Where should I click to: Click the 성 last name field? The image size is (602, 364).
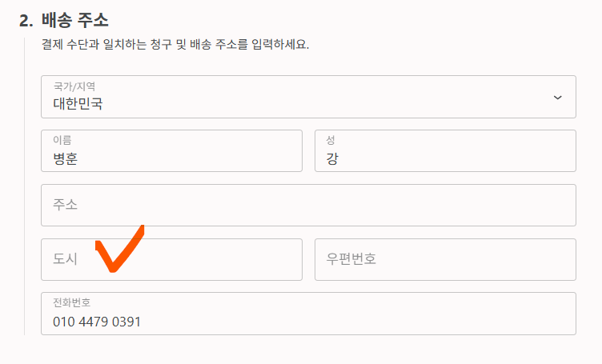click(445, 150)
